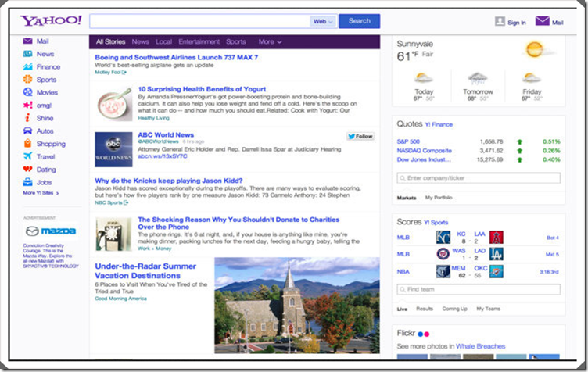
Task: Switch to the Entertainment tab
Action: 199,42
